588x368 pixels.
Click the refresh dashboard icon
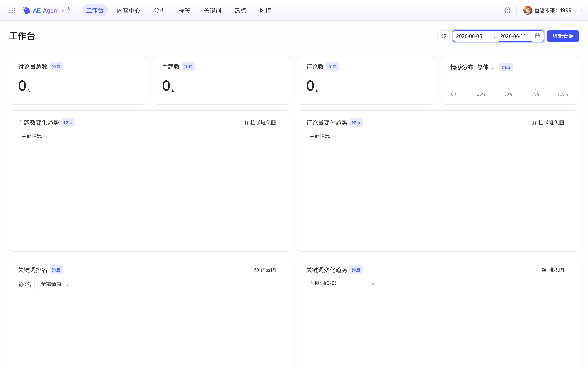click(x=443, y=36)
